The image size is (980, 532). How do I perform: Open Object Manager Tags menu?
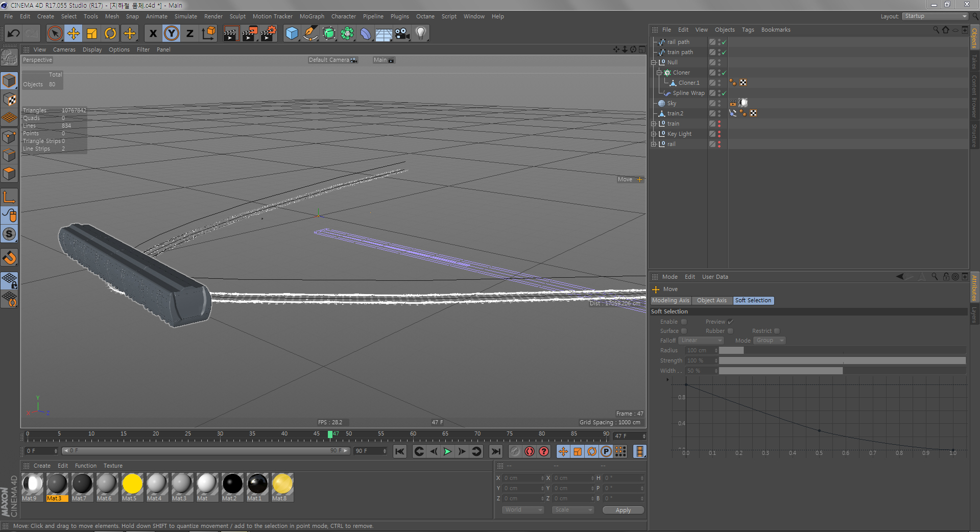pyautogui.click(x=748, y=30)
